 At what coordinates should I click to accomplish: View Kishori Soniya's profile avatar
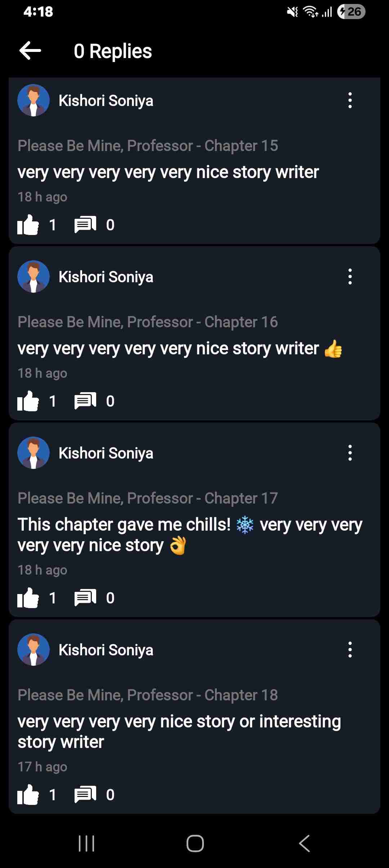(33, 100)
